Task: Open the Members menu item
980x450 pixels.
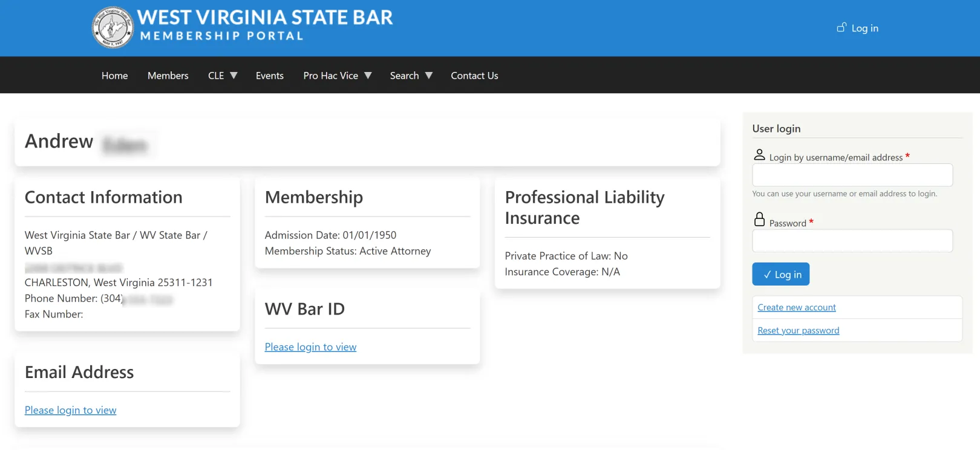Action: coord(168,76)
